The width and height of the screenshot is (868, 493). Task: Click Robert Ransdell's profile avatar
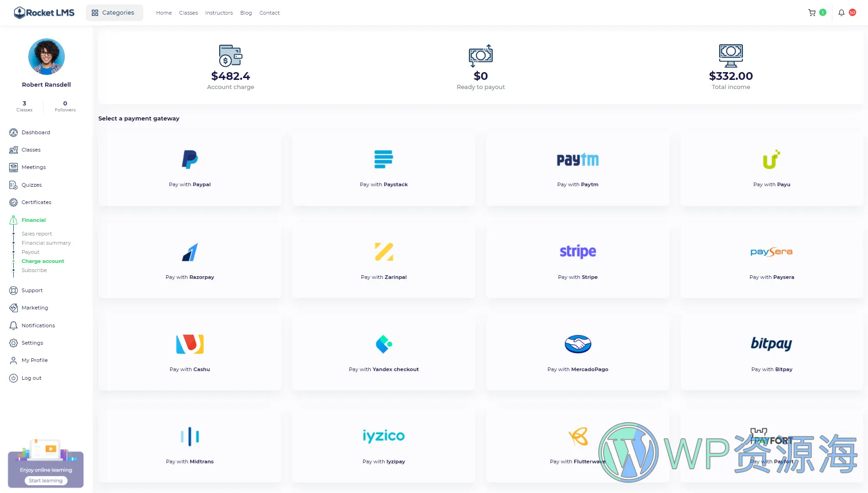(x=47, y=57)
